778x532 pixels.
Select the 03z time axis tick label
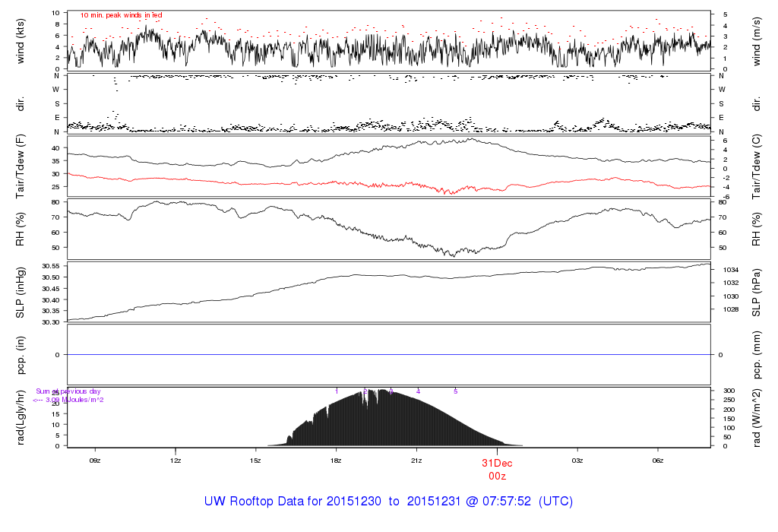click(577, 460)
